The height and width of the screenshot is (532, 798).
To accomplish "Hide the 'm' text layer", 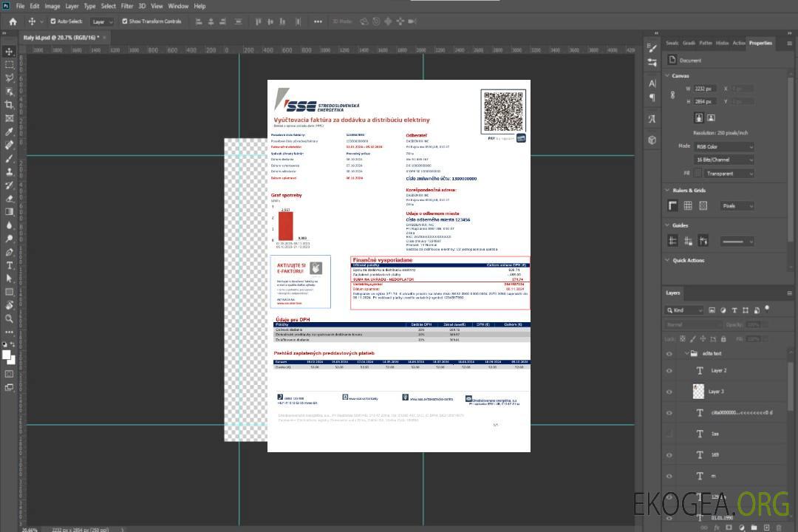I will 669,476.
